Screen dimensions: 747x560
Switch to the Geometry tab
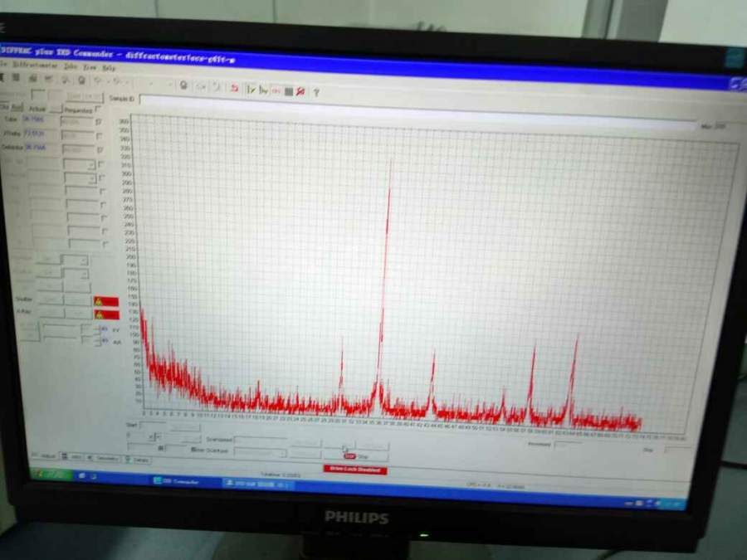point(103,458)
